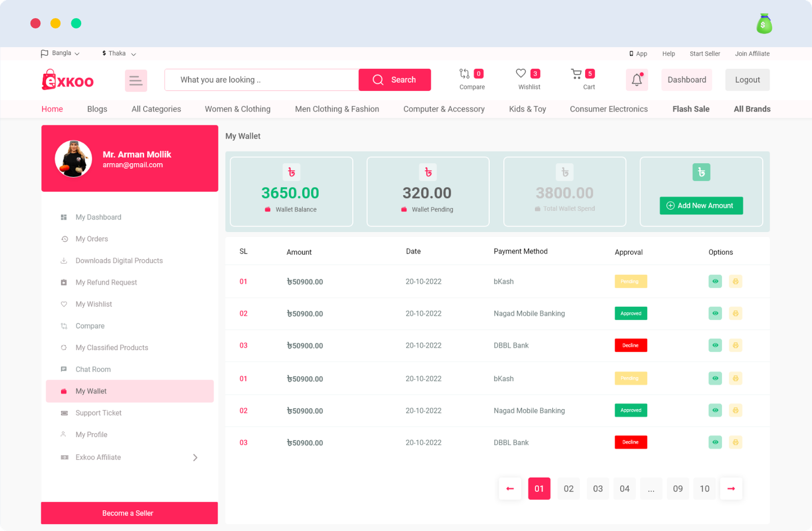View details of the first declined DBBL transaction

tap(715, 345)
